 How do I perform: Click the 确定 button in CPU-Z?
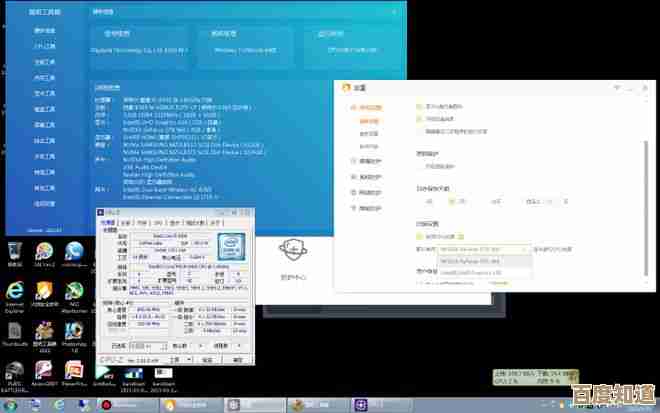pos(238,360)
